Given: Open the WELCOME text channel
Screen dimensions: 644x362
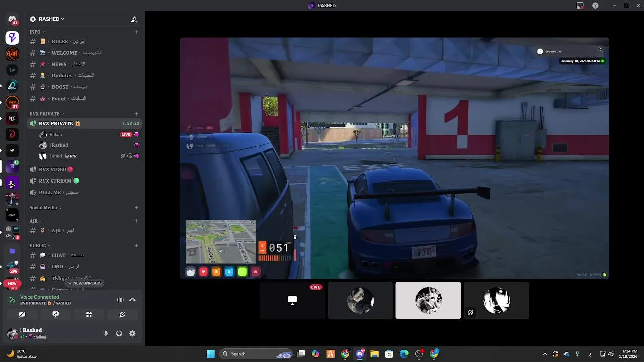Looking at the screenshot, I should 84,53.
